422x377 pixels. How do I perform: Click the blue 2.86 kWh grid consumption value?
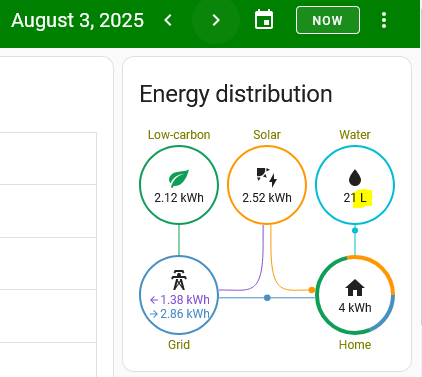click(x=180, y=314)
